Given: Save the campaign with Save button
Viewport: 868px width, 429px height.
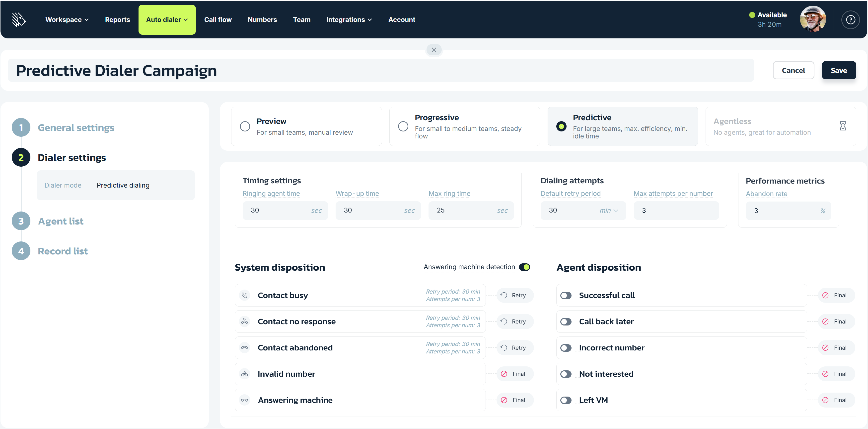Looking at the screenshot, I should pos(839,70).
